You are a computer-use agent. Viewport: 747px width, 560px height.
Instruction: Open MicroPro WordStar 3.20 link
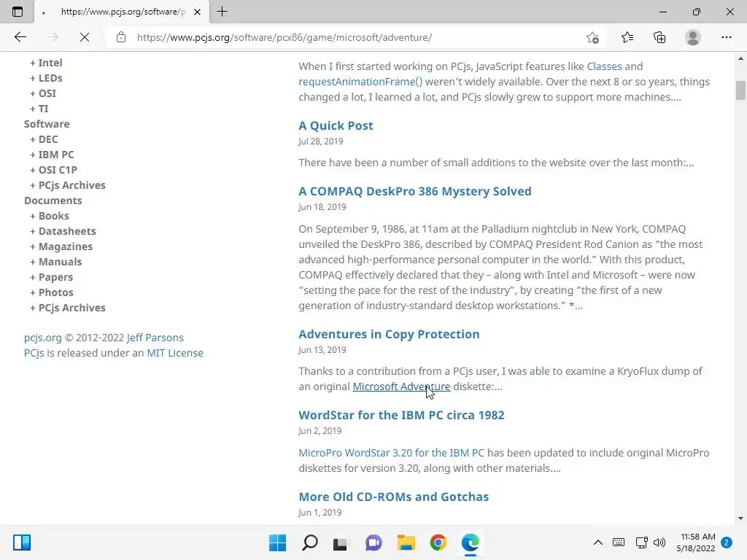click(392, 453)
